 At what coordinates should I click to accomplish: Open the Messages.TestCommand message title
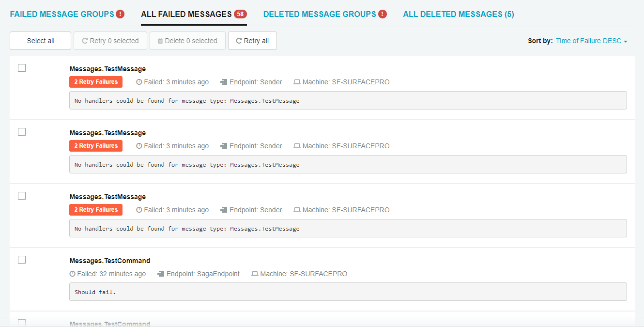(x=110, y=261)
